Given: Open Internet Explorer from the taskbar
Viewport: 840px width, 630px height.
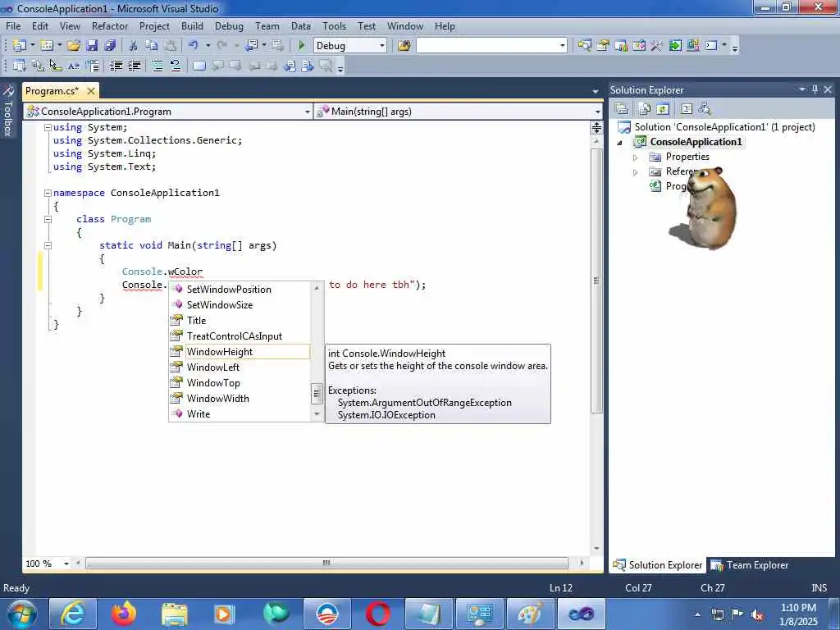Looking at the screenshot, I should [x=73, y=614].
